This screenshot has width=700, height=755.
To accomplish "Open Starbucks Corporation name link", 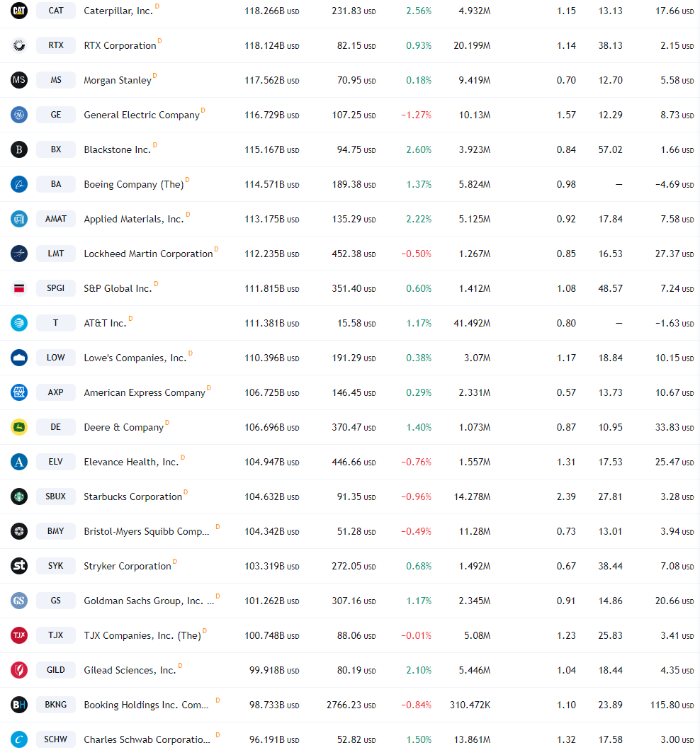I will [133, 497].
